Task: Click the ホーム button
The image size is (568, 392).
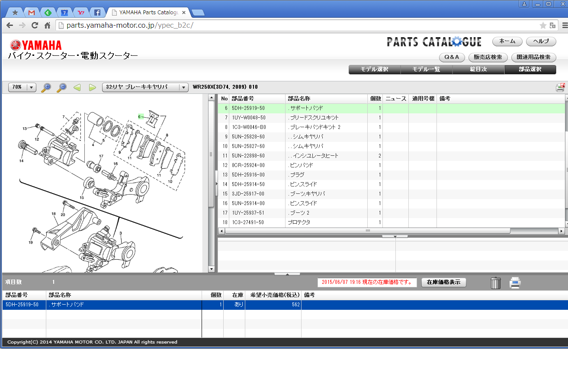Action: click(x=507, y=42)
